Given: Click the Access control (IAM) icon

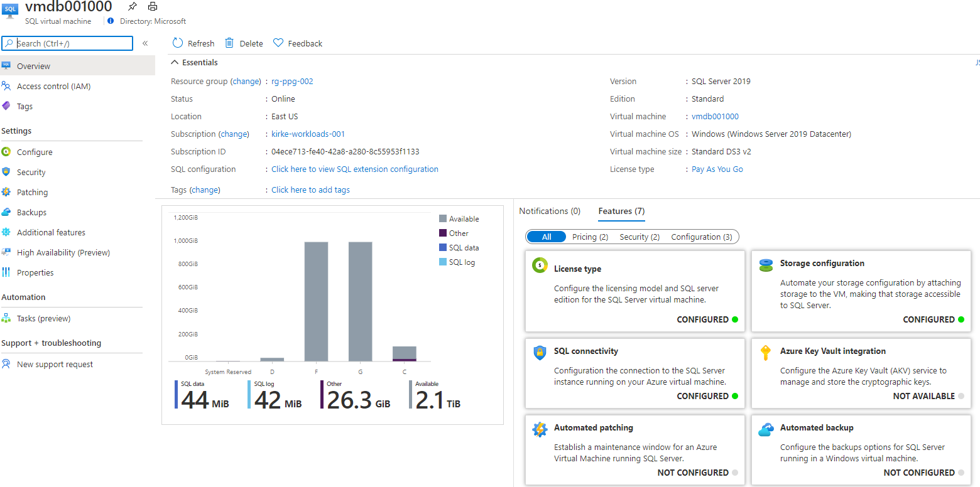Looking at the screenshot, I should [x=6, y=86].
